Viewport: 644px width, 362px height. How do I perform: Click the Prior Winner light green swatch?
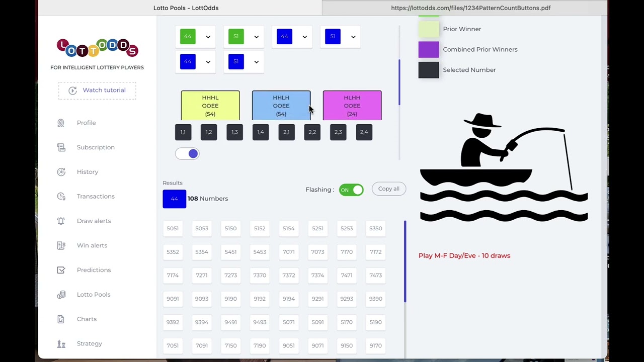[x=429, y=29]
